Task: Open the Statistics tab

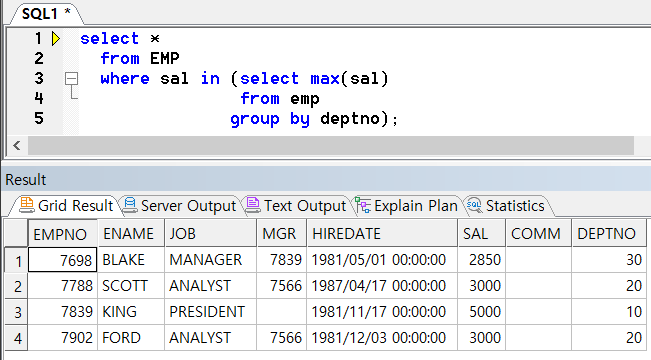Action: click(507, 206)
